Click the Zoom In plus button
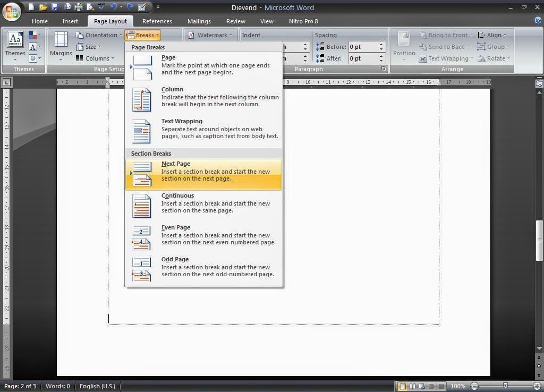 (x=537, y=386)
